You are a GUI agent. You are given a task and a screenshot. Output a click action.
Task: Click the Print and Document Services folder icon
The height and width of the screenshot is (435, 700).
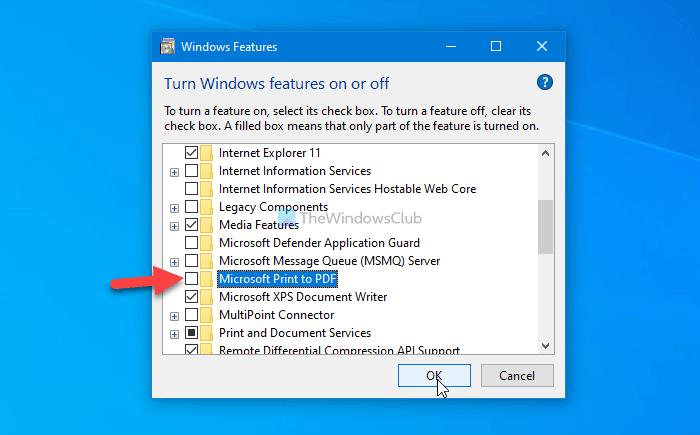[206, 333]
